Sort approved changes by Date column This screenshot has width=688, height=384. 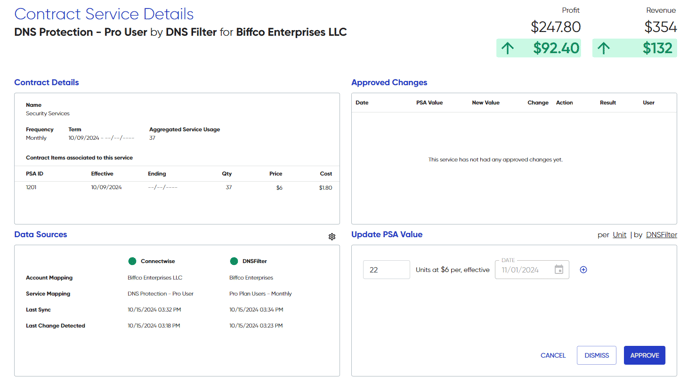362,103
